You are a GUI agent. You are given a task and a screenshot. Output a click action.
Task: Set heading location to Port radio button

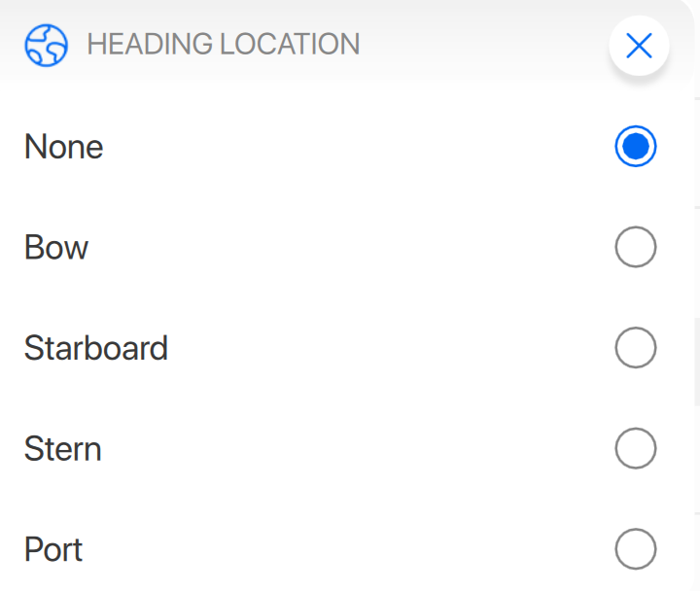click(636, 549)
